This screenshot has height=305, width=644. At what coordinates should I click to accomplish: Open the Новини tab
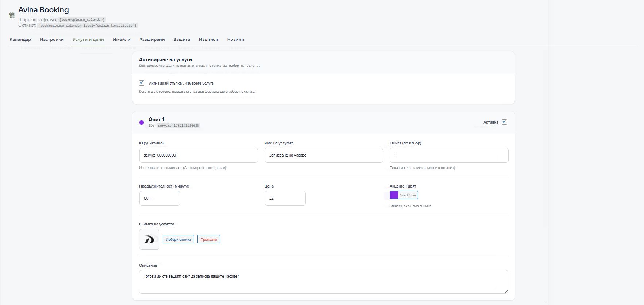pyautogui.click(x=235, y=39)
